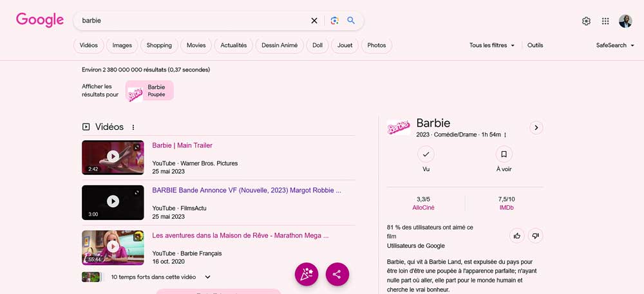Open quick settings gear
Viewport: 644px width, 294px height.
pyautogui.click(x=586, y=21)
